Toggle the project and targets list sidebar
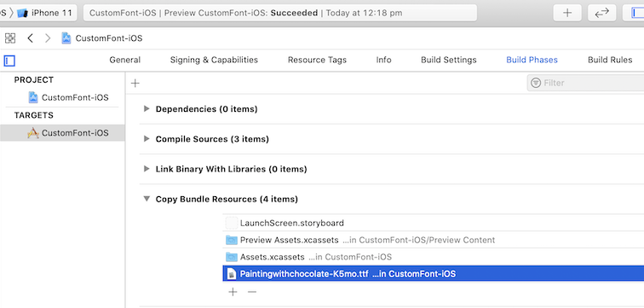The image size is (644, 308). 9,61
